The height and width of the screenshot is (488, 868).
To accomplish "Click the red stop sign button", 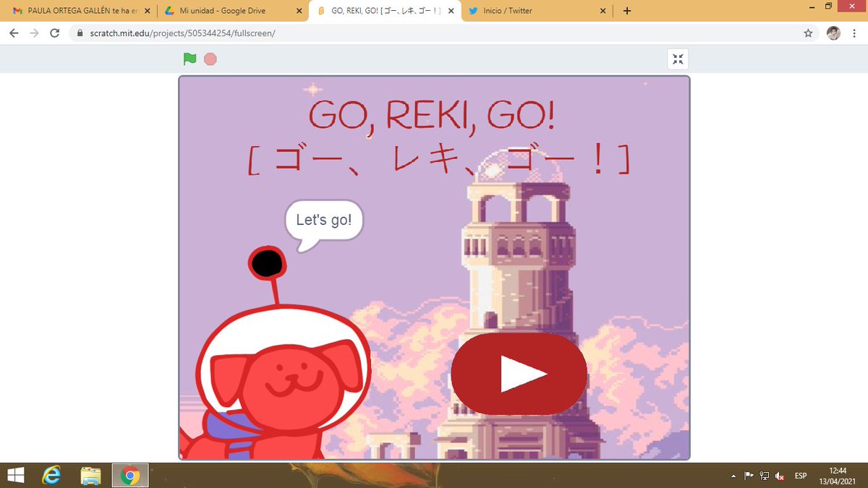I will click(210, 59).
